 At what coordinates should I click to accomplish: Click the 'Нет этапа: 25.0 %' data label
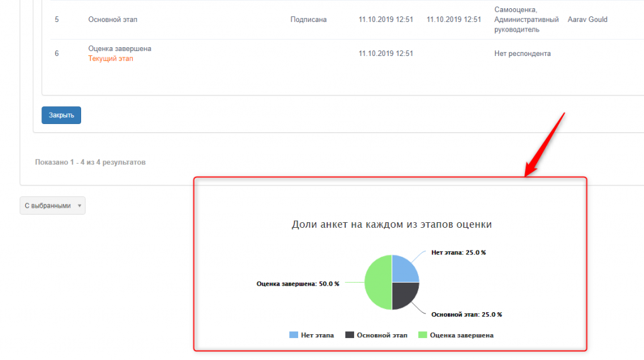(x=458, y=252)
